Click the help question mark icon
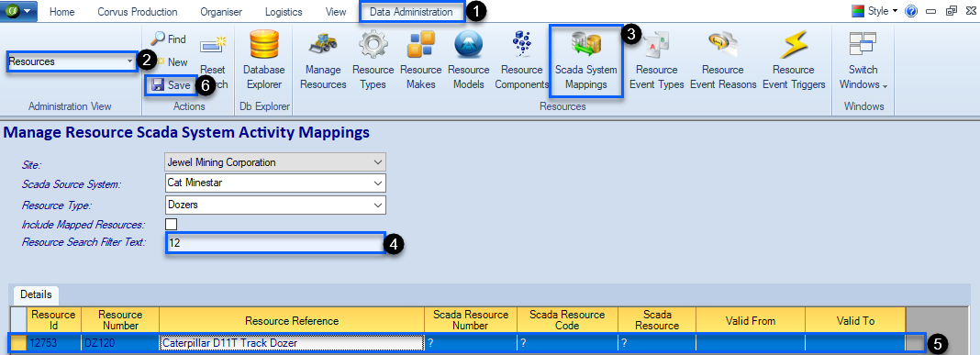Screen dimensions: 980x355 point(911,11)
